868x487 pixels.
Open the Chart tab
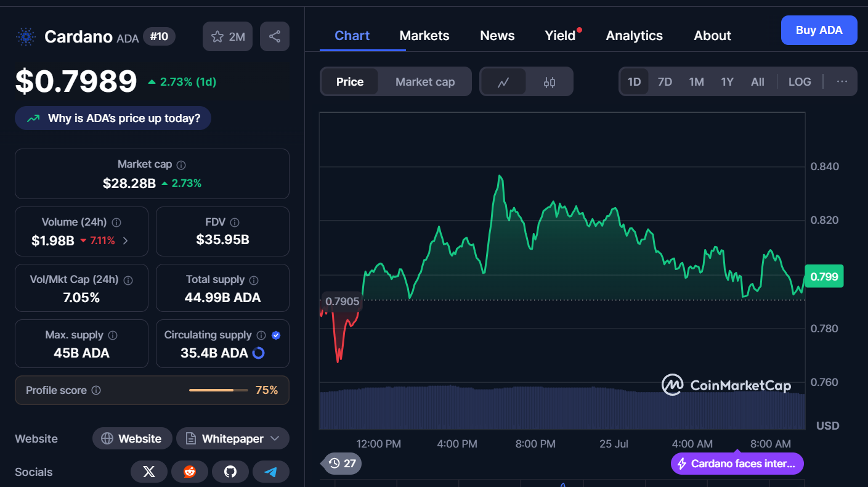click(352, 36)
